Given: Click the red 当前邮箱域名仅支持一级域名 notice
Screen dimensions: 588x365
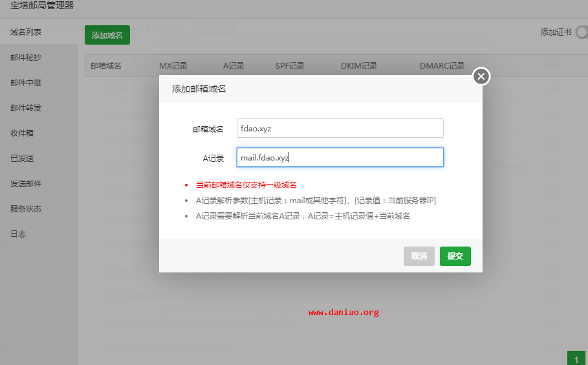Looking at the screenshot, I should (246, 184).
